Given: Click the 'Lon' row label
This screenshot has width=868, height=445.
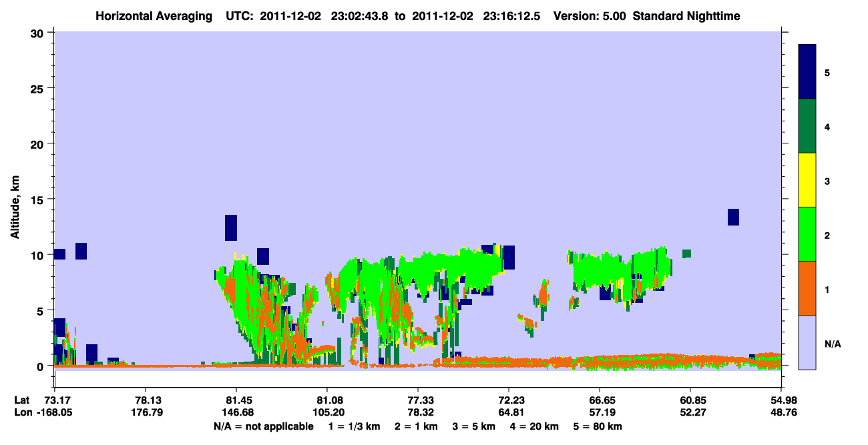Looking at the screenshot, I should click(22, 412).
